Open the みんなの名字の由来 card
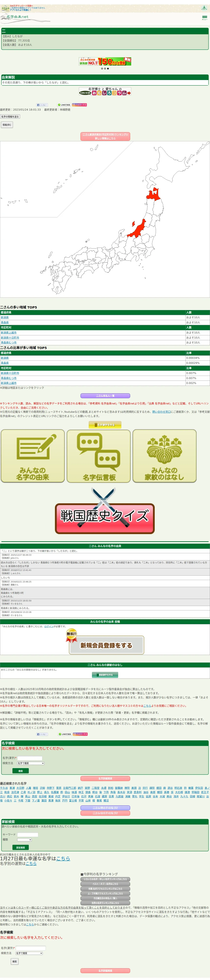The image size is (210, 980). coord(33,456)
